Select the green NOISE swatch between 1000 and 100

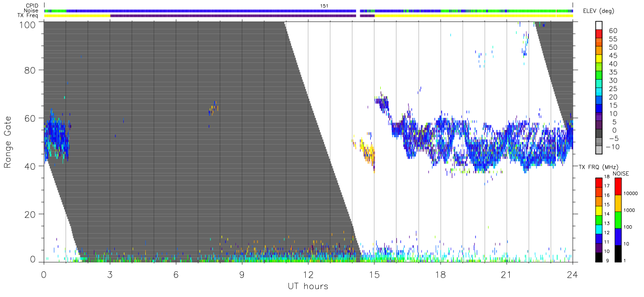(x=618, y=219)
